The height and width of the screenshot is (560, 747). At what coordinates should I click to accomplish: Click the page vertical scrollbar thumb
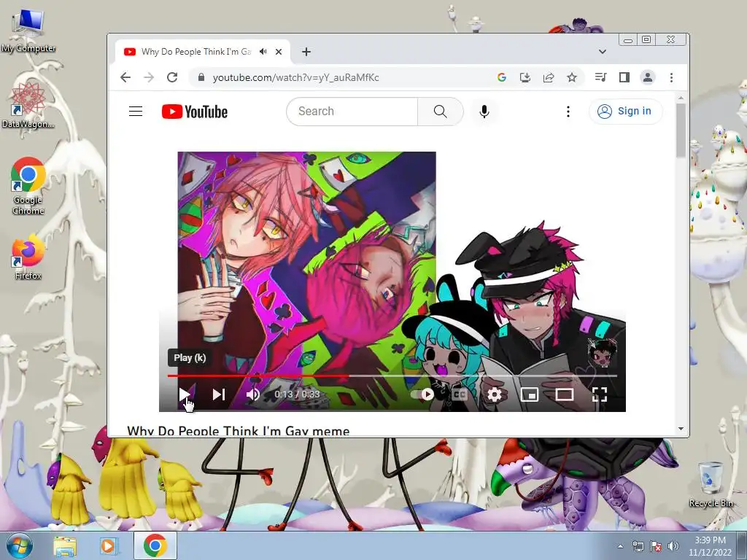(681, 129)
